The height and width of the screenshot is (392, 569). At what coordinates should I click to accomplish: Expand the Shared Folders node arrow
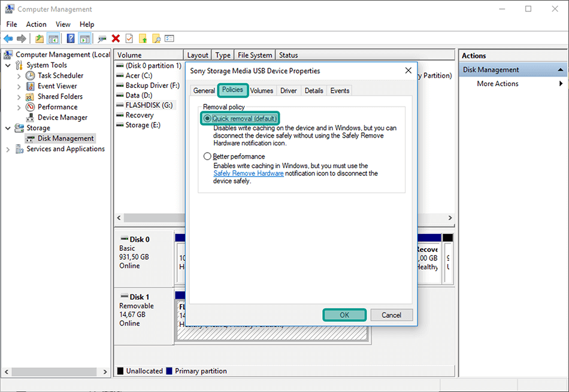click(19, 97)
